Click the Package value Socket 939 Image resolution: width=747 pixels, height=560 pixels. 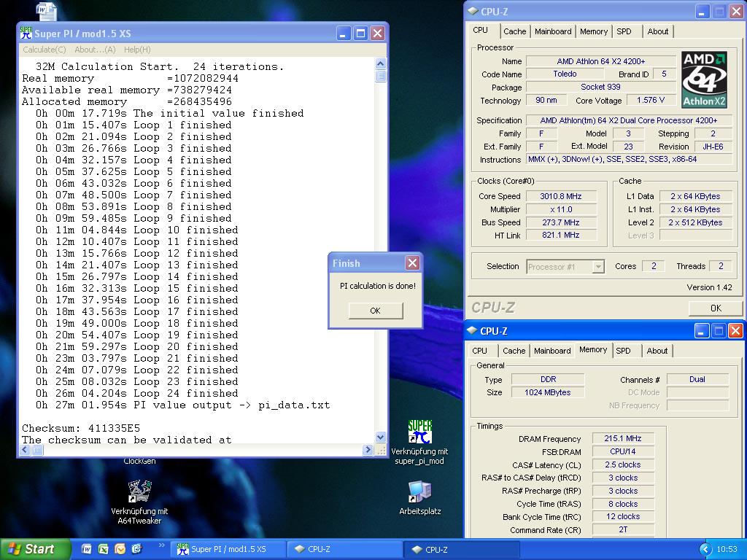click(x=600, y=87)
